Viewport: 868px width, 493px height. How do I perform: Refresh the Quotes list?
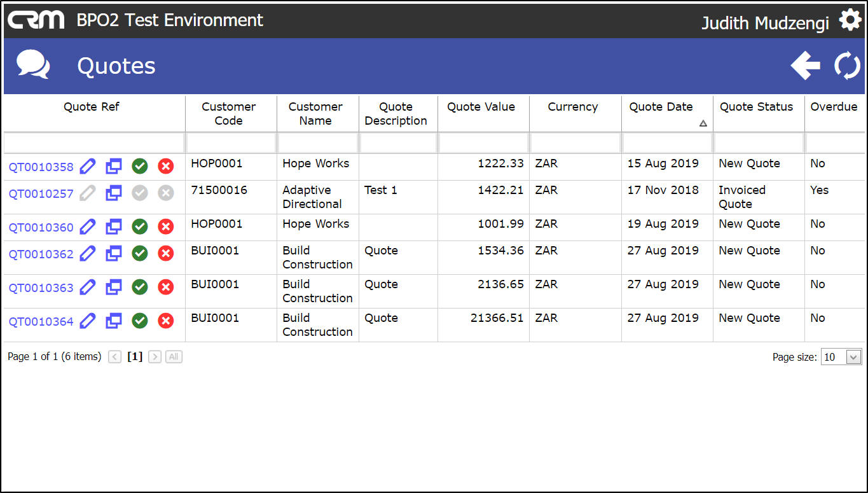coord(847,66)
